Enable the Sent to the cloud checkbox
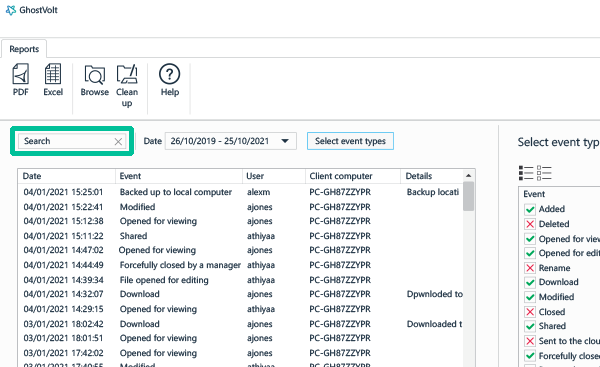 click(530, 341)
